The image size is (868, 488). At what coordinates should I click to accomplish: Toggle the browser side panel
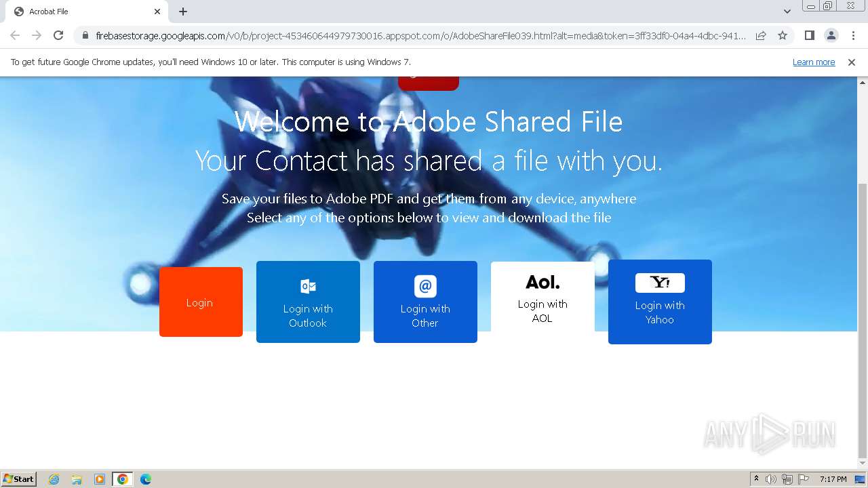809,35
